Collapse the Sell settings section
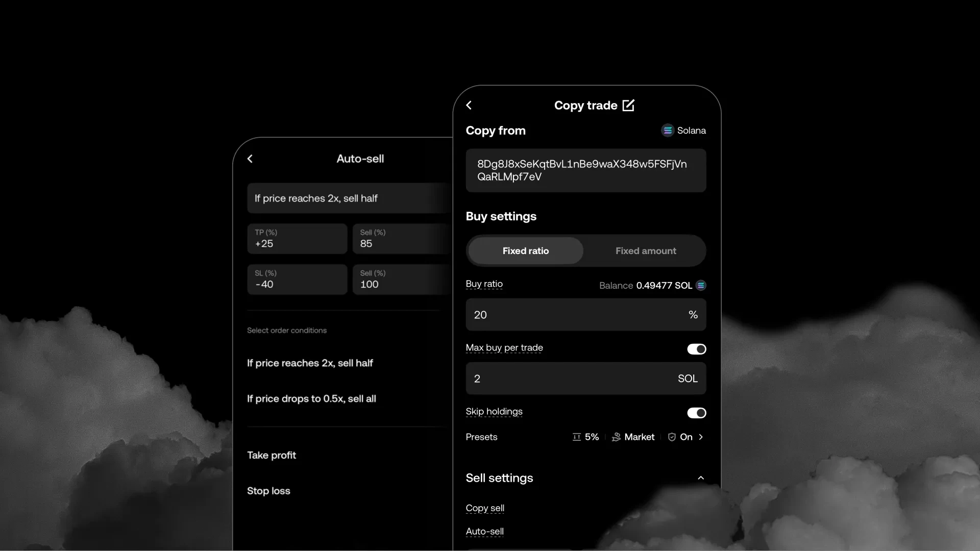980x551 pixels. click(701, 478)
